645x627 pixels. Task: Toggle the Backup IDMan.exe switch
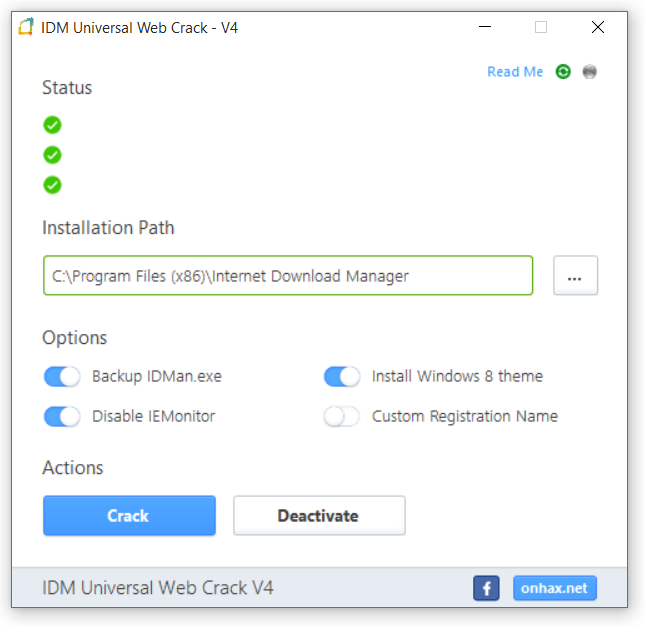click(62, 377)
